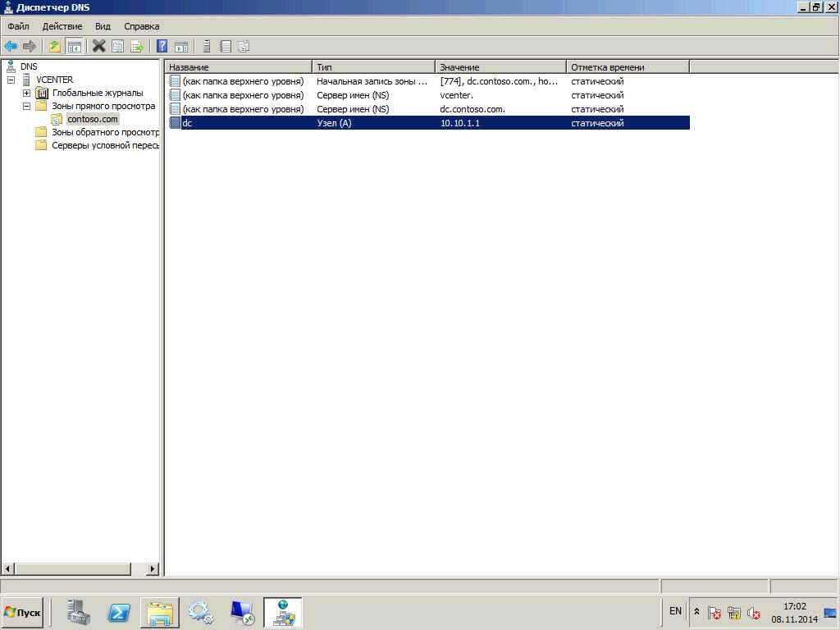Open Server Manager from the taskbar
This screenshot has width=840, height=630.
tap(79, 612)
